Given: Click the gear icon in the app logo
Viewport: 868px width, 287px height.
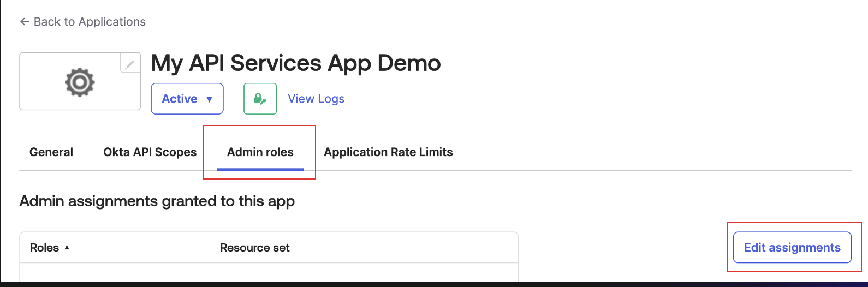Looking at the screenshot, I should [x=80, y=82].
